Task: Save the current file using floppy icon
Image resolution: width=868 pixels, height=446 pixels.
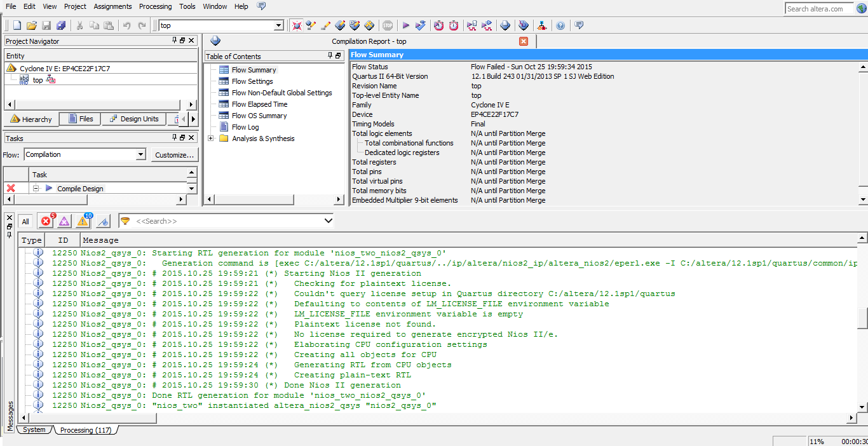Action: pyautogui.click(x=46, y=25)
